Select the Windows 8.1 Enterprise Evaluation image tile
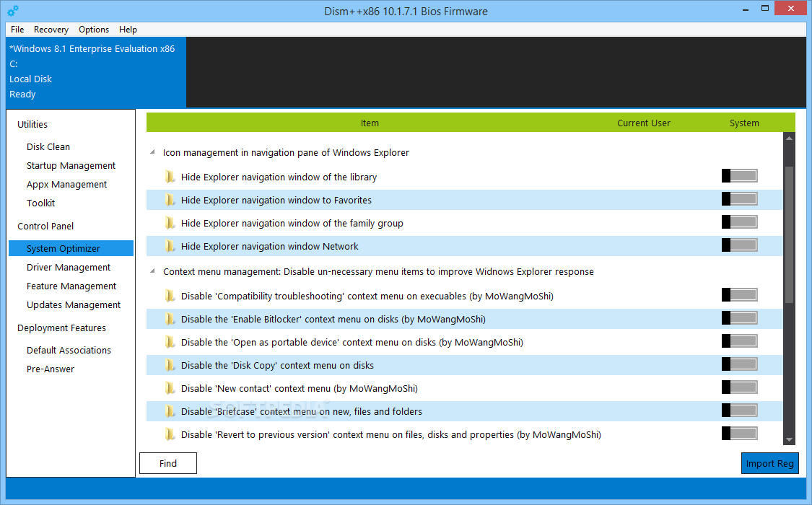This screenshot has width=812, height=505. 96,72
